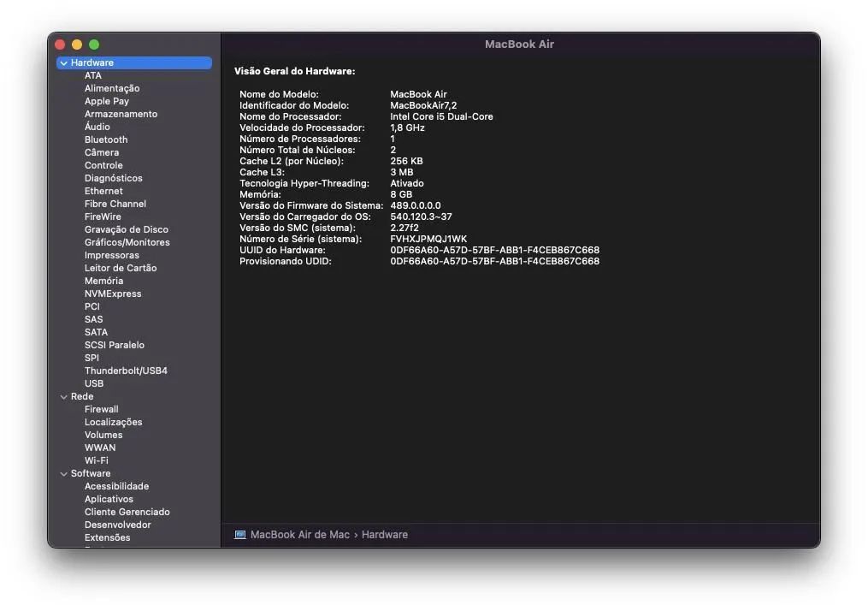Select Apple Pay in sidebar
This screenshot has width=868, height=611.
click(106, 101)
